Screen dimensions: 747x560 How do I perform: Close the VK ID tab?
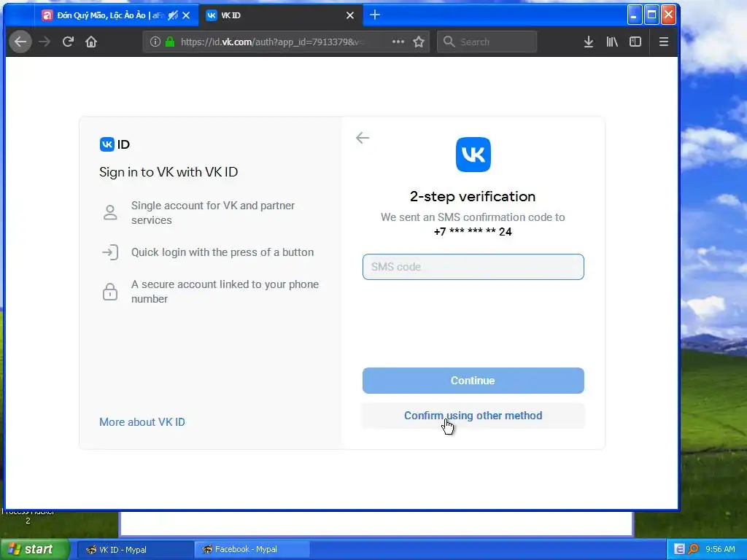350,15
